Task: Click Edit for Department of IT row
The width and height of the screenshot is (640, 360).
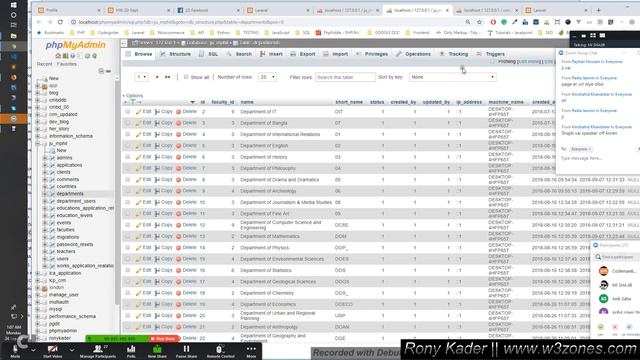Action: coord(144,111)
